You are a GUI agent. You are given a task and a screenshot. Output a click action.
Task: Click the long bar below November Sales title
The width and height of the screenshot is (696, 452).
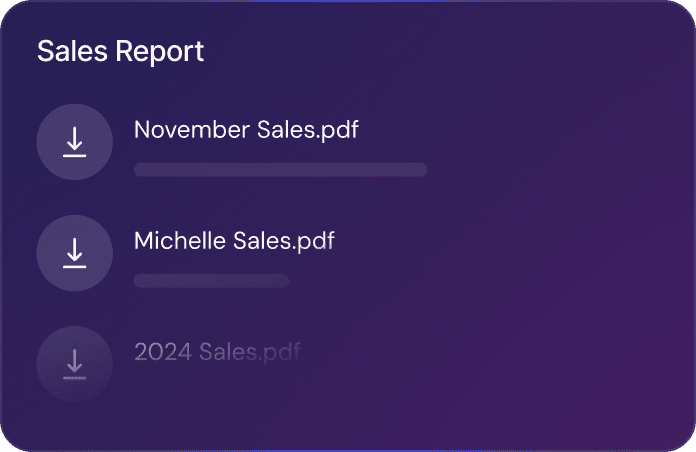point(280,170)
